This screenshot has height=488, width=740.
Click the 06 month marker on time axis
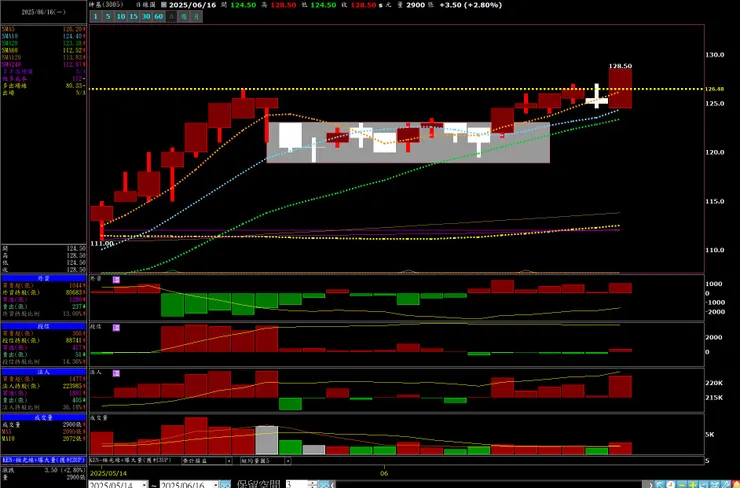384,473
